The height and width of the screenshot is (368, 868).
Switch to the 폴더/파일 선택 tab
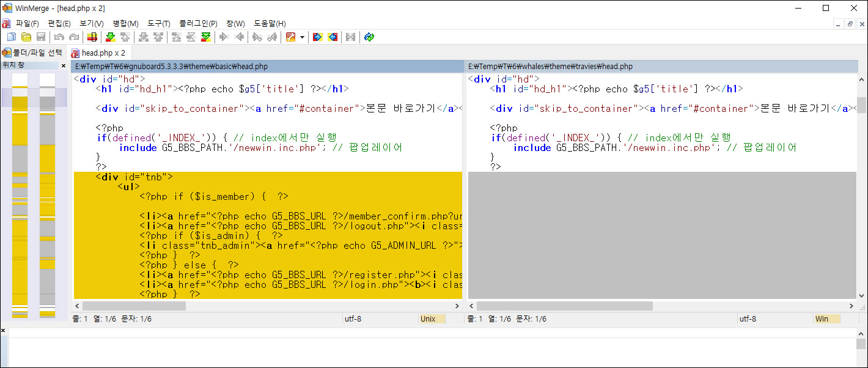coord(34,53)
